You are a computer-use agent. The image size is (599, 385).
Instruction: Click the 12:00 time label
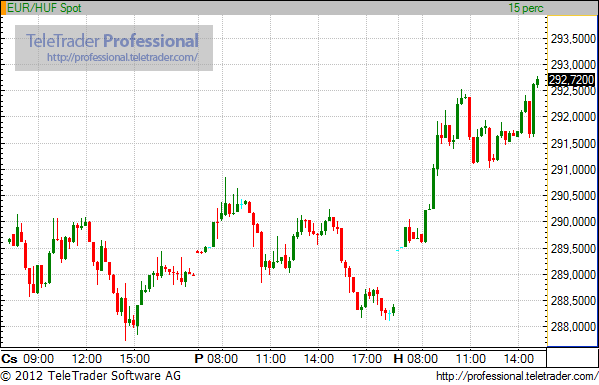[87, 359]
